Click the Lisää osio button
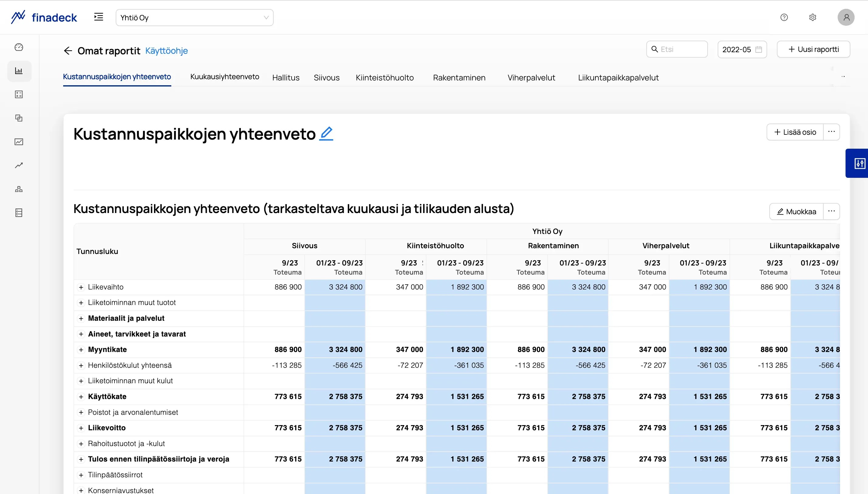This screenshot has width=868, height=494. coord(795,132)
